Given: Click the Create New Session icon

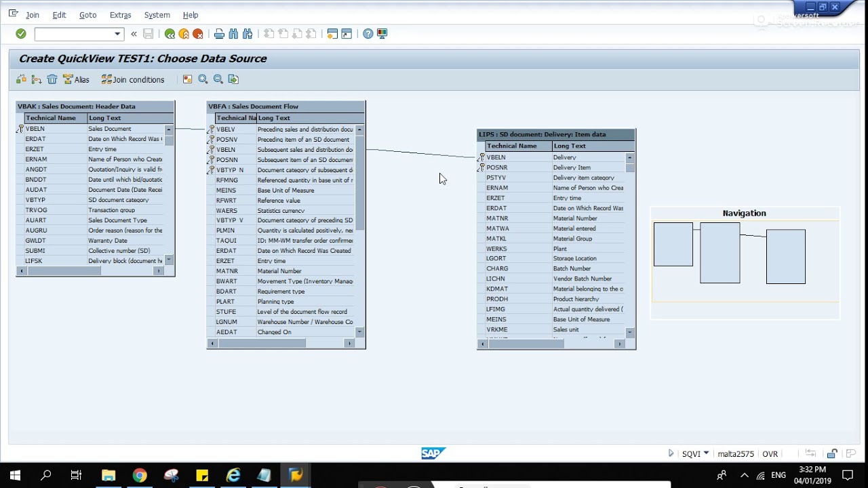Looking at the screenshot, I should coord(332,34).
